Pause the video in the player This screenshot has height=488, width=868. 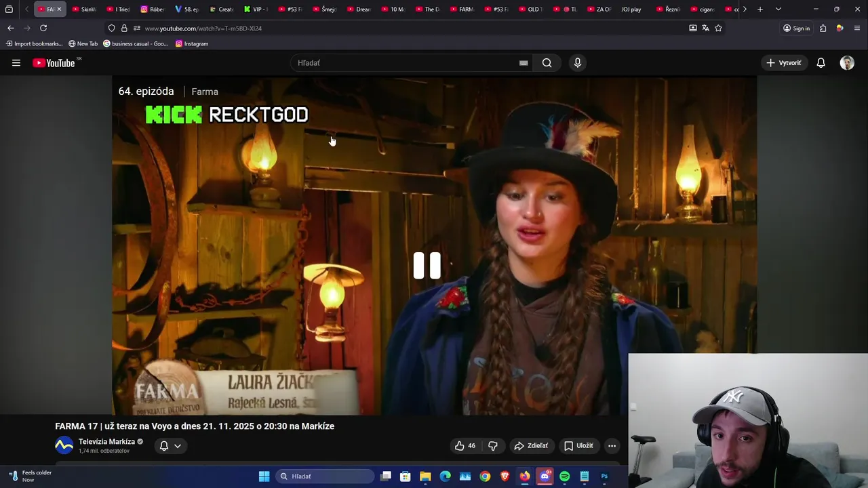click(x=427, y=266)
